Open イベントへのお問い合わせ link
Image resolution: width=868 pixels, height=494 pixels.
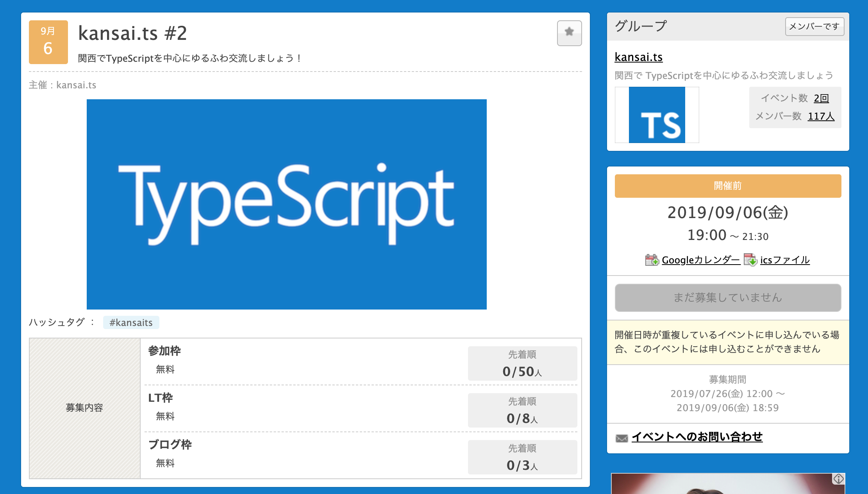(x=697, y=437)
